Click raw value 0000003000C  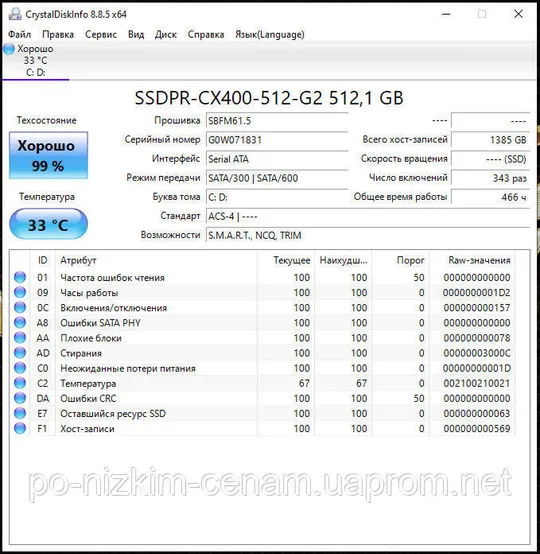tap(477, 353)
